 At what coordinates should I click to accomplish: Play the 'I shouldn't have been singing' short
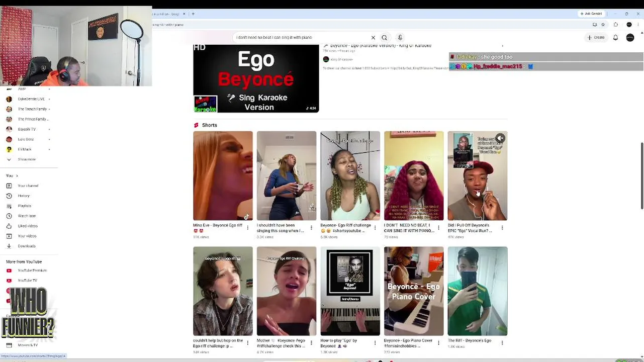tap(287, 175)
